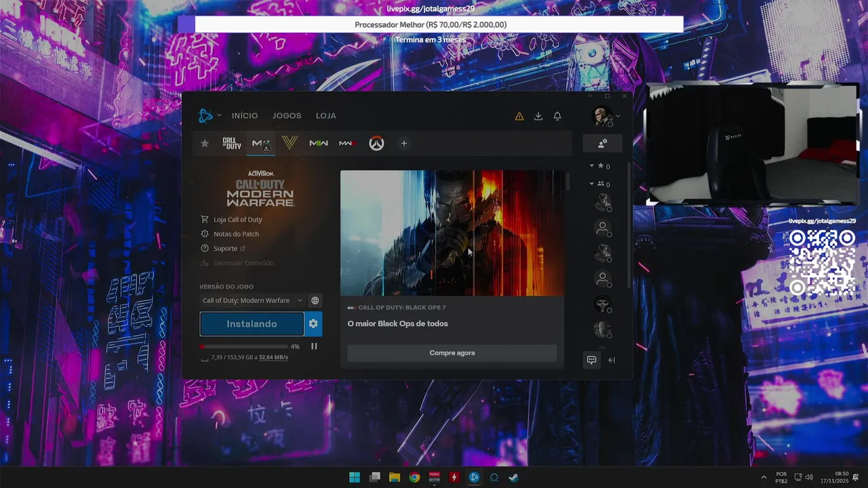868x488 pixels.
Task: Open the downloads icon in header
Action: point(538,116)
